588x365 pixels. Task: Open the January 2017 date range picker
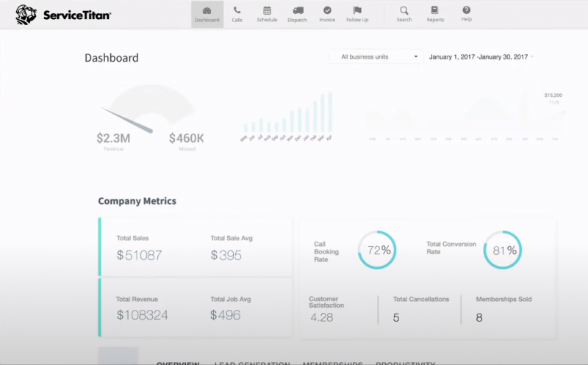pyautogui.click(x=481, y=57)
